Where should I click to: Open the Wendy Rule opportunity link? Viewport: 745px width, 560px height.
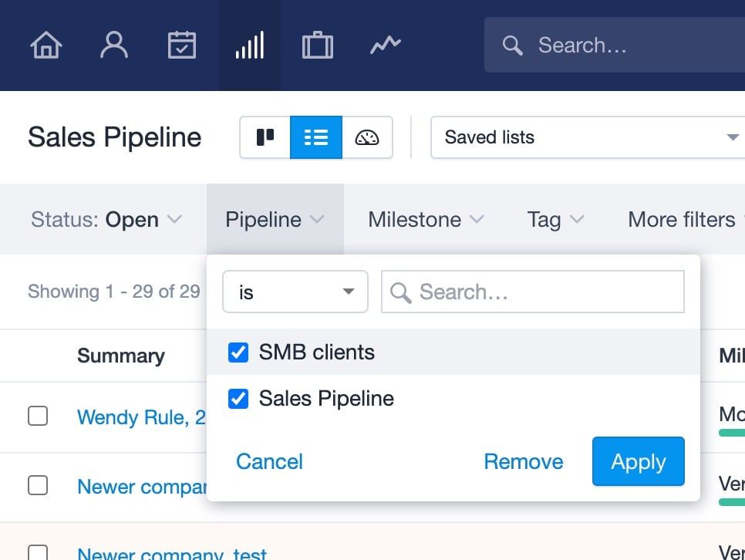tap(141, 417)
